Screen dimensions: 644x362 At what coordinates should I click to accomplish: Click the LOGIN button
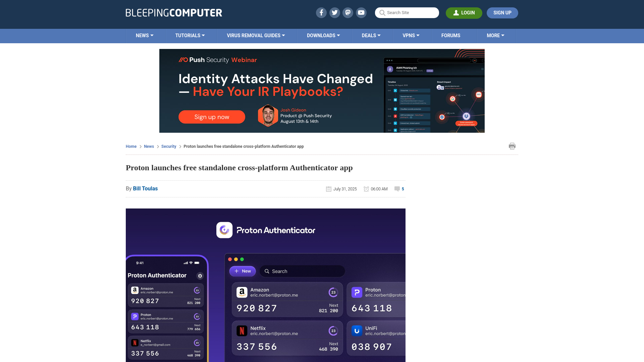point(464,13)
